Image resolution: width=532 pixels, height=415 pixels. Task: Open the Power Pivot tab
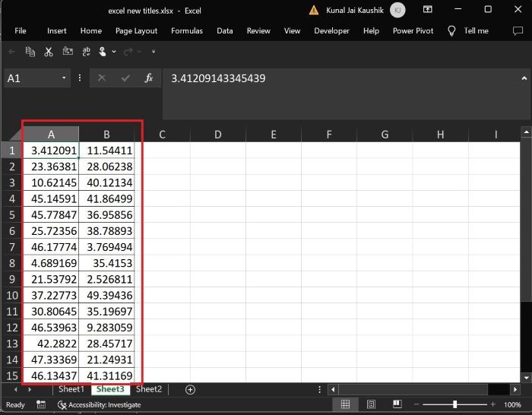(413, 30)
